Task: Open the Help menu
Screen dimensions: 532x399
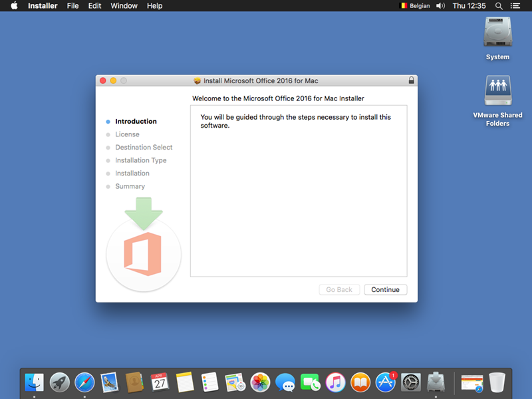Action: [155, 6]
